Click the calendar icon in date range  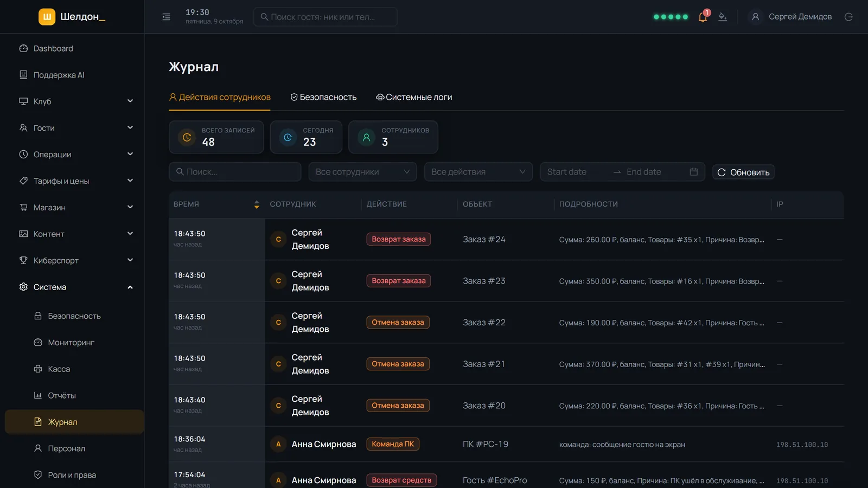tap(693, 172)
